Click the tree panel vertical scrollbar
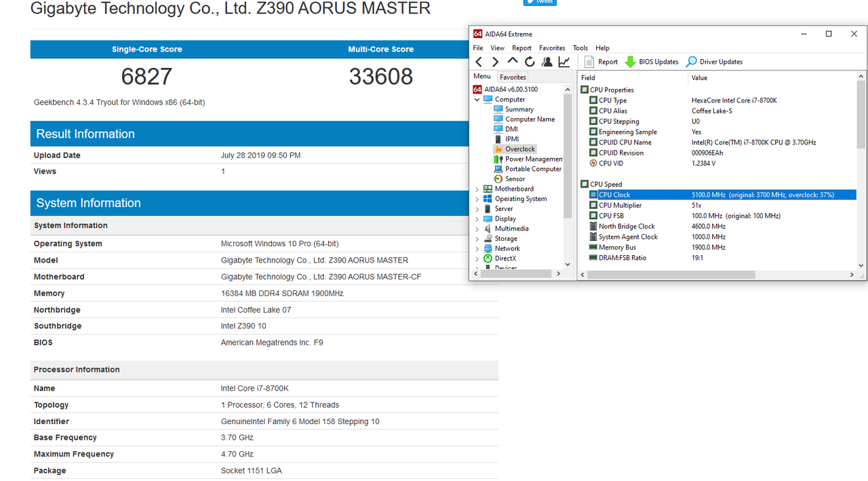868x481 pixels. [x=568, y=155]
